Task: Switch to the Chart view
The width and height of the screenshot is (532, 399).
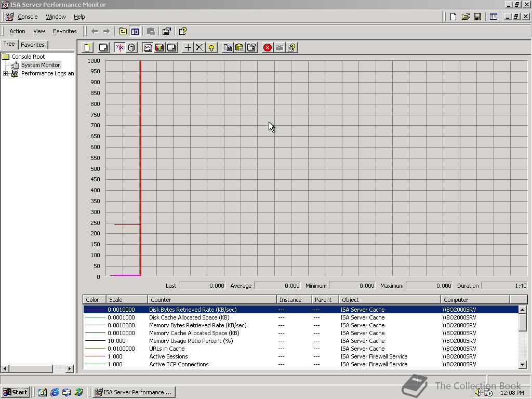Action: (x=148, y=47)
